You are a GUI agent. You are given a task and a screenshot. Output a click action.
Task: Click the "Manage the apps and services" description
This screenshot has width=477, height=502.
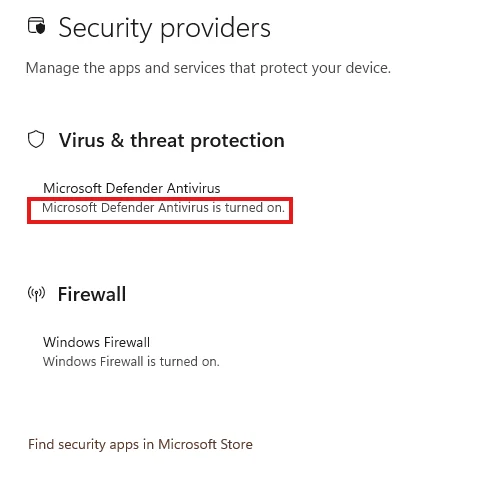click(208, 68)
